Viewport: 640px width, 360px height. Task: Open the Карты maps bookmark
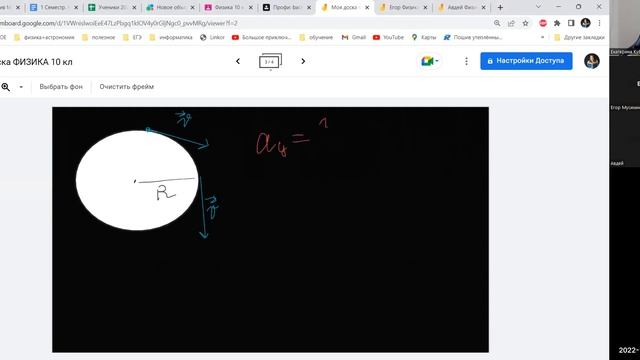click(x=424, y=37)
